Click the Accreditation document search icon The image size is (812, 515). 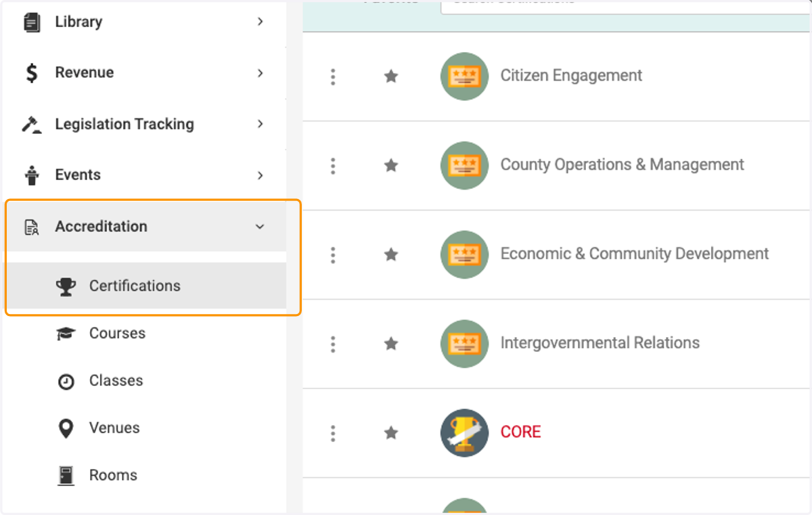(32, 227)
